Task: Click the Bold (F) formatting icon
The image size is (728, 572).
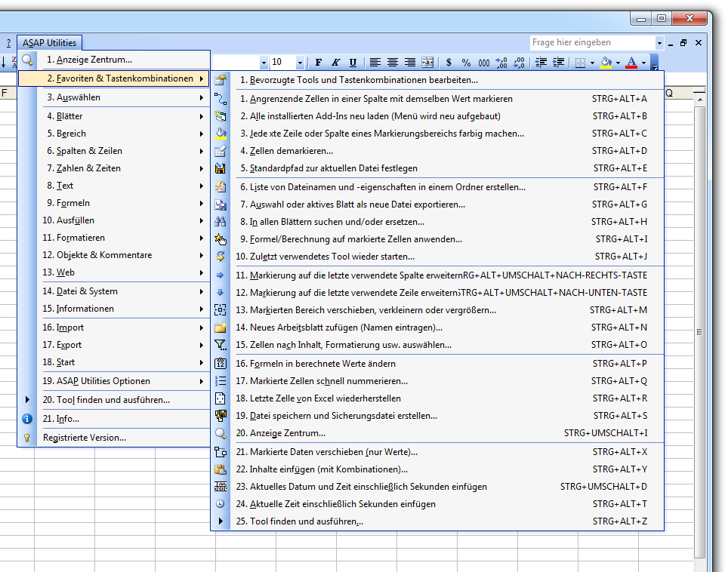Action: [319, 62]
